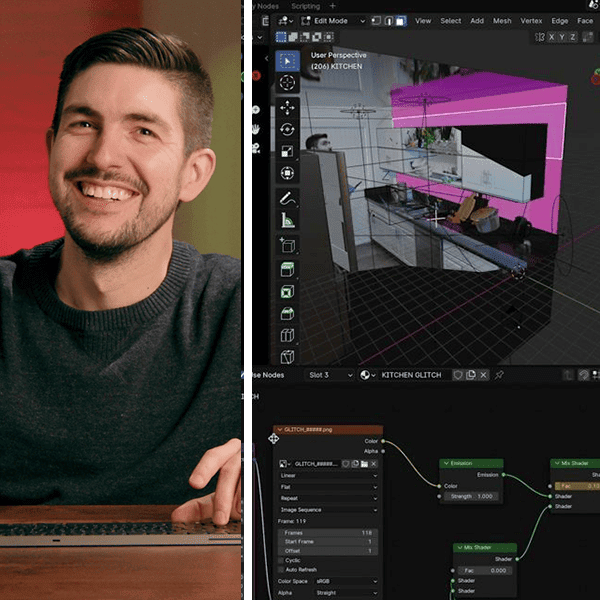Activate the Cursor tool in viewport toolbar
Screen dimensions: 600x600
(287, 83)
